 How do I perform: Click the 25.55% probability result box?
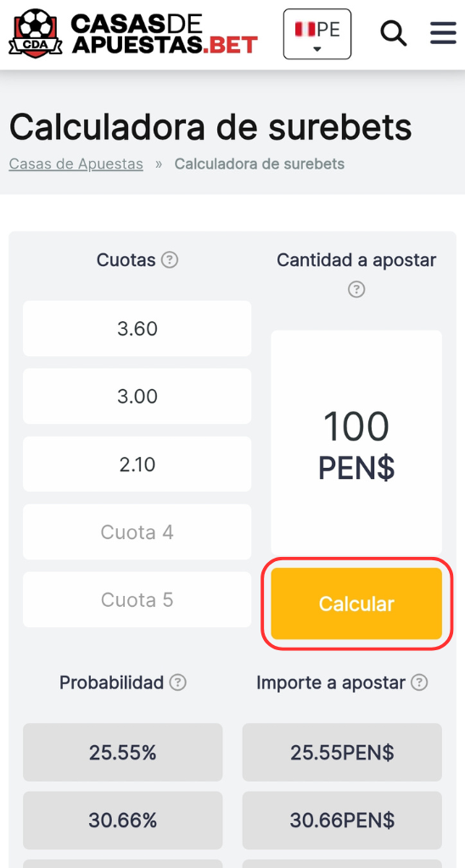(122, 753)
